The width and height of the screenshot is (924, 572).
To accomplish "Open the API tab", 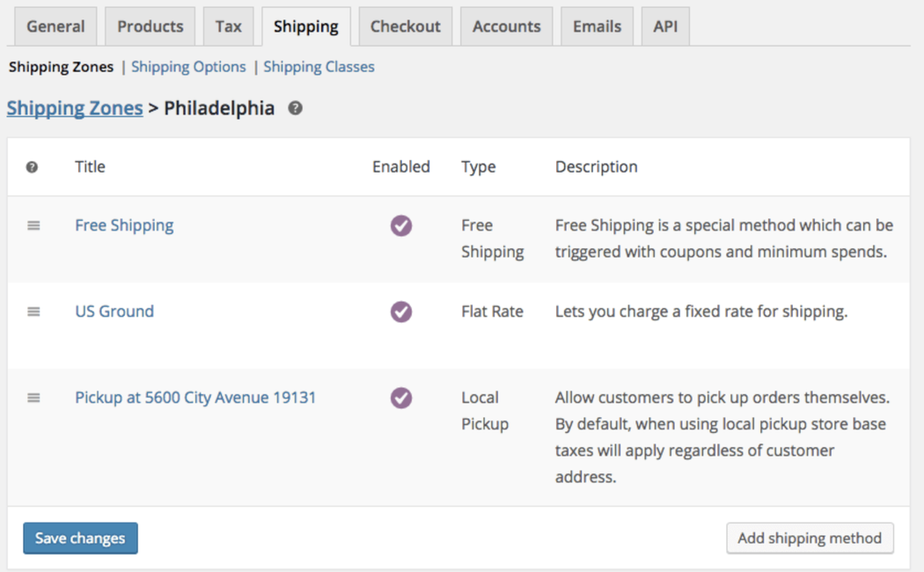I will click(x=665, y=26).
